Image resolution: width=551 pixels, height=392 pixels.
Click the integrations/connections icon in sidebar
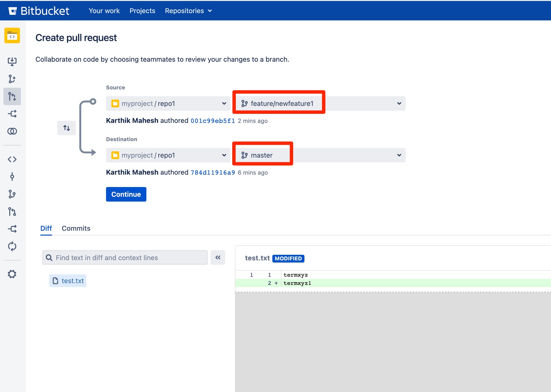pos(12,131)
